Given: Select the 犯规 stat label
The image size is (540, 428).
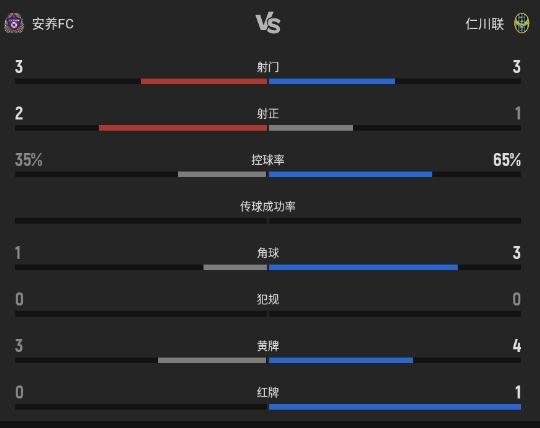Looking at the screenshot, I should 268,299.
